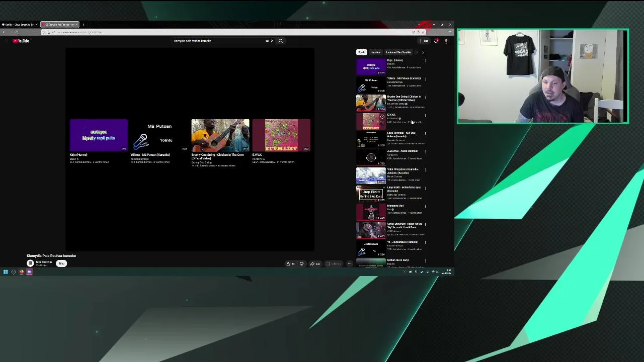
Task: Reload the browser page
Action: coord(17,32)
